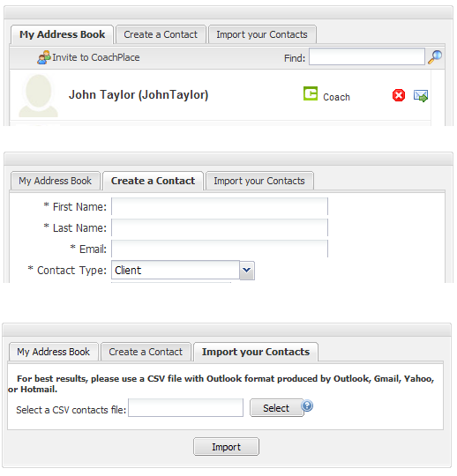Focus the Find search field
The image size is (457, 476).
pyautogui.click(x=367, y=56)
